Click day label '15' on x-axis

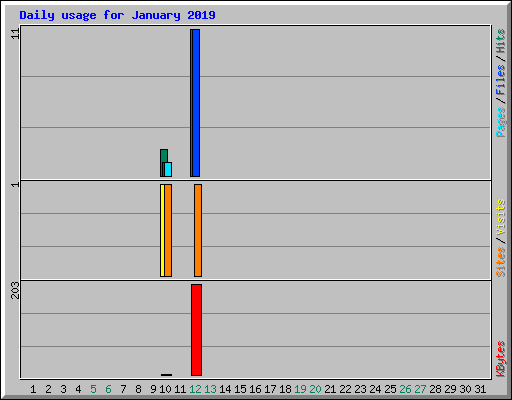click(x=240, y=389)
